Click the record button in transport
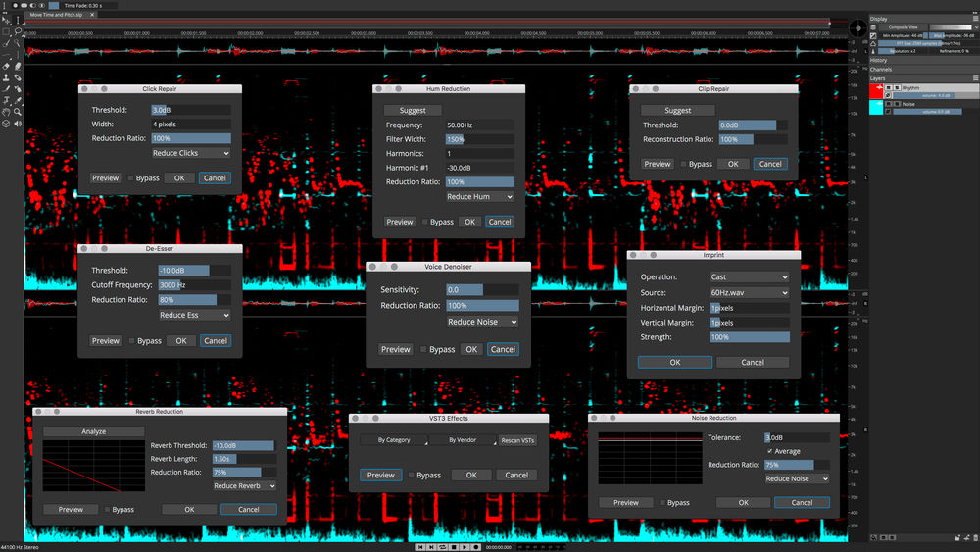This screenshot has width=980, height=552. [x=475, y=547]
